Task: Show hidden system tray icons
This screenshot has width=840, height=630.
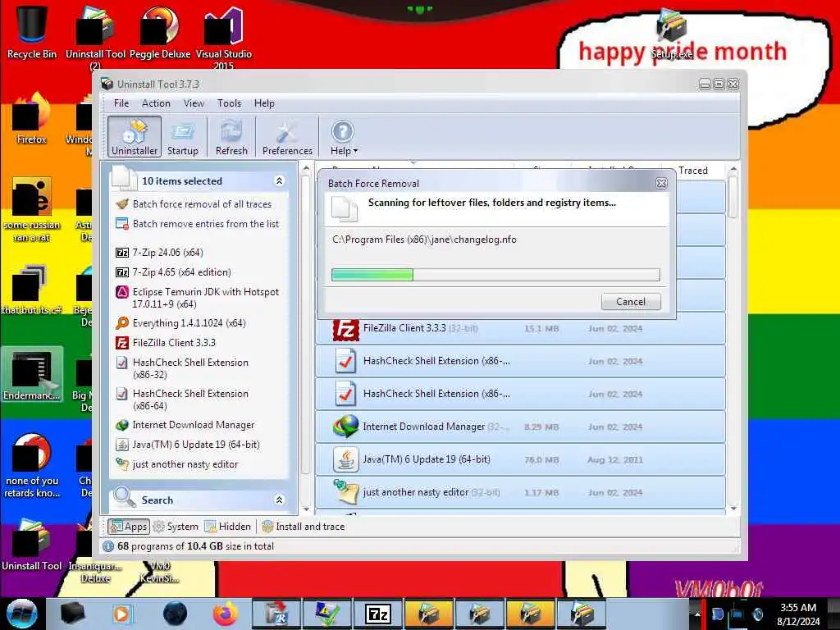Action: tap(697, 614)
